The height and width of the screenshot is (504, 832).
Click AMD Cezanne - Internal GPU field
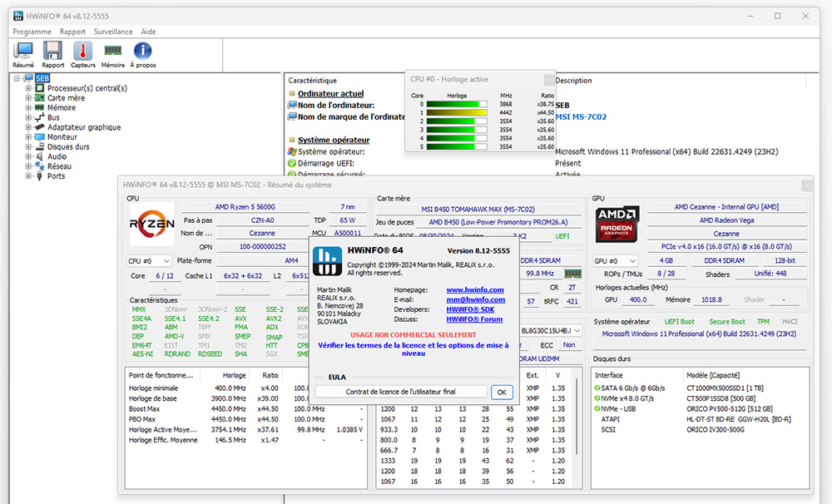pos(726,207)
